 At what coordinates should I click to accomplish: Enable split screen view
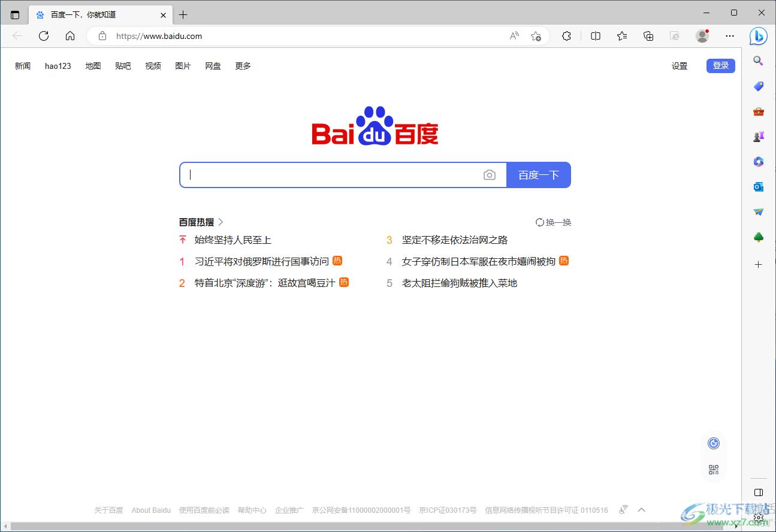pyautogui.click(x=596, y=36)
